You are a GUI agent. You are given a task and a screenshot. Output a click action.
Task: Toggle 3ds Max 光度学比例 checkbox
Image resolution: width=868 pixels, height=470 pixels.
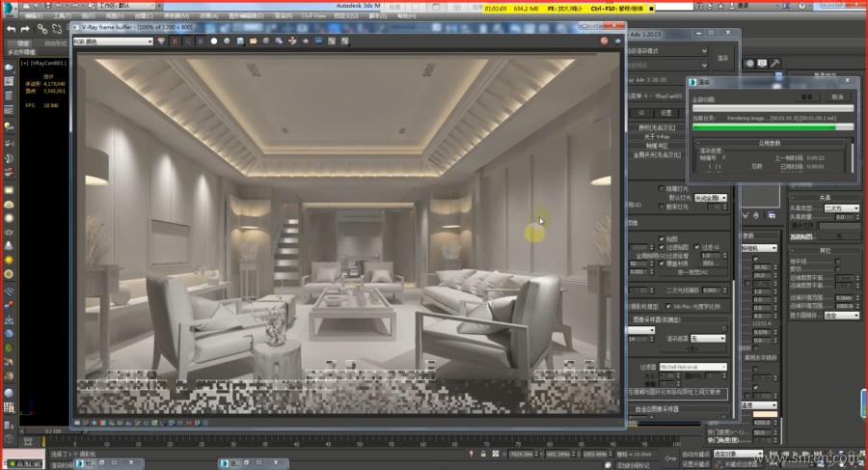point(668,306)
